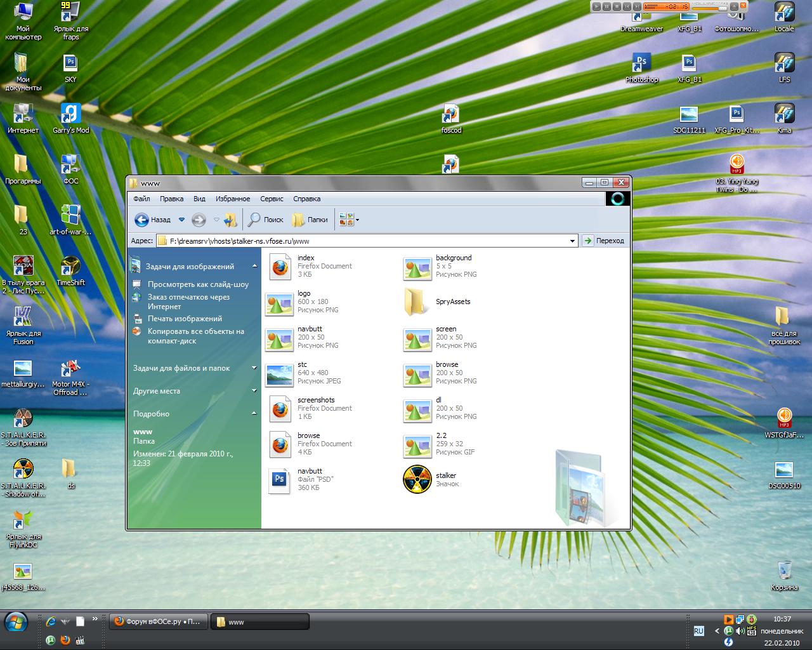Collapse the Задачи для изображений section
The image size is (812, 650).
254,267
